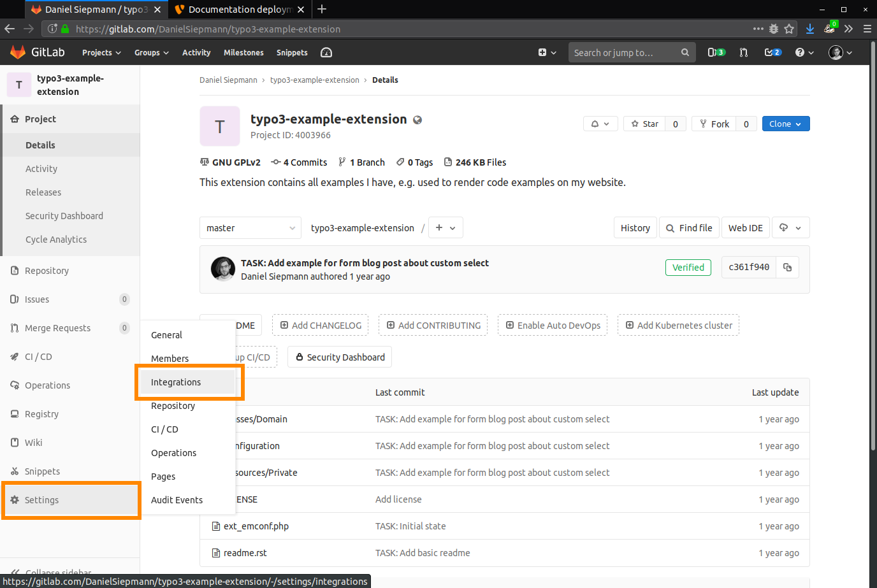This screenshot has width=877, height=588.
Task: Open Cycle Analytics in sidebar
Action: [56, 239]
